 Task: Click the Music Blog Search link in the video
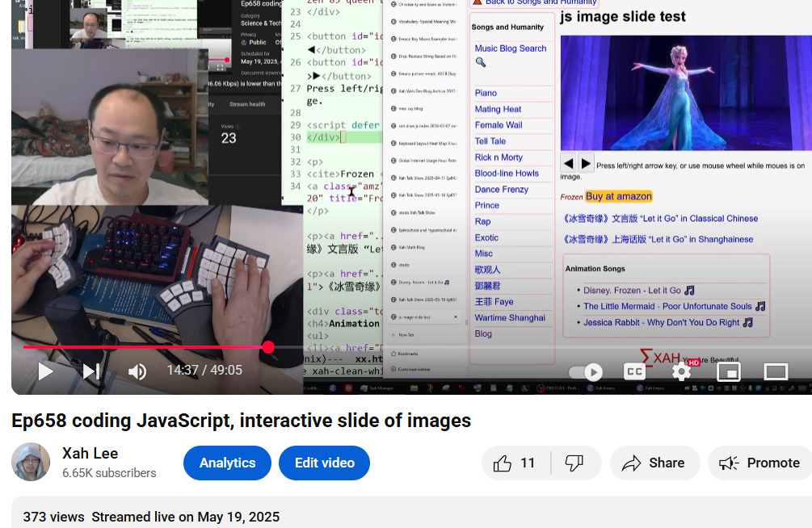tap(510, 48)
